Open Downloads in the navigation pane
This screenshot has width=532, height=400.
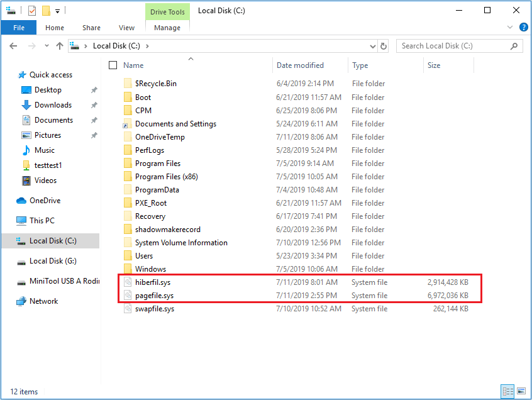click(53, 105)
